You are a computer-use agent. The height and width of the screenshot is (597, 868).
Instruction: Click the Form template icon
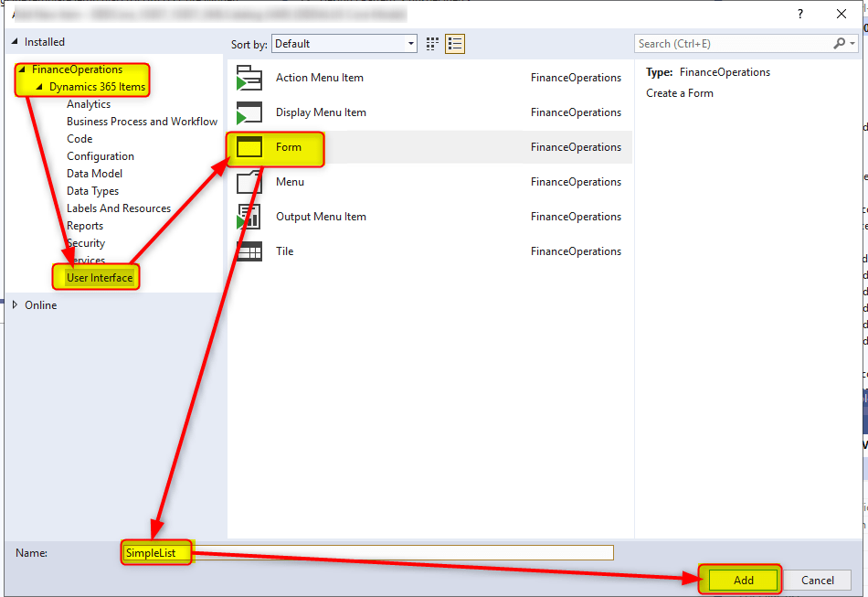click(x=249, y=148)
